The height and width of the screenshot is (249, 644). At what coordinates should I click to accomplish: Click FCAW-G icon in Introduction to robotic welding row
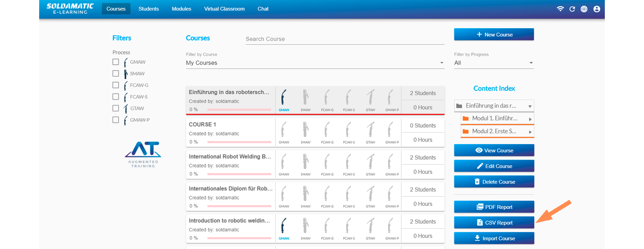pyautogui.click(x=327, y=226)
